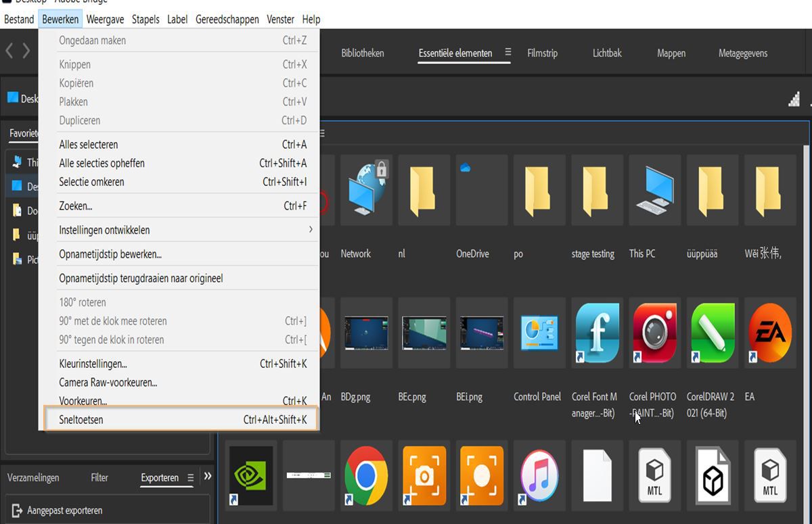
Task: Select the BDg.png thumbnail
Action: pos(366,333)
